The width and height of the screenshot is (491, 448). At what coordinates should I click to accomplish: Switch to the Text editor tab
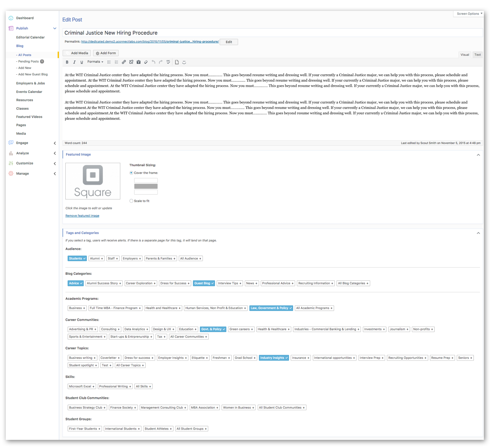click(x=477, y=55)
